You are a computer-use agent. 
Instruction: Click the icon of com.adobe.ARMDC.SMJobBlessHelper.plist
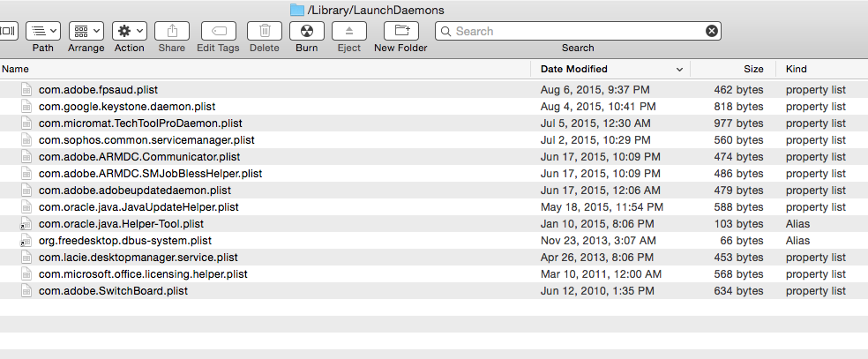point(26,173)
